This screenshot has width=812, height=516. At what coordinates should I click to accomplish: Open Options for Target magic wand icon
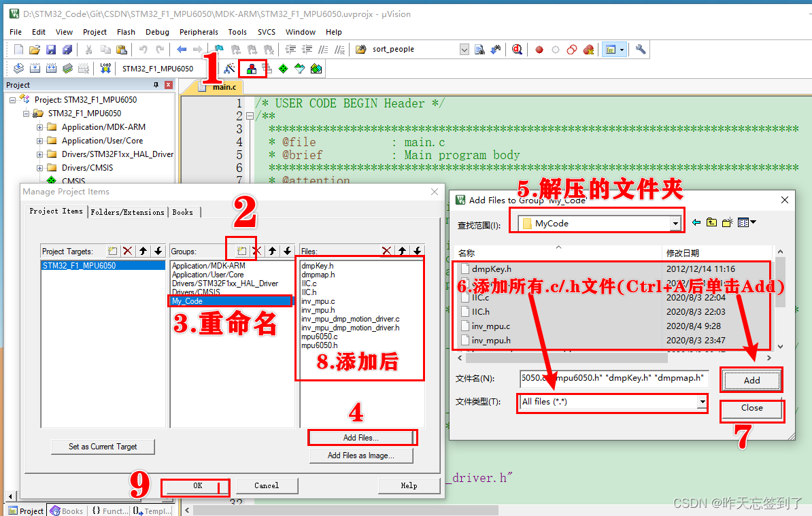[x=229, y=68]
